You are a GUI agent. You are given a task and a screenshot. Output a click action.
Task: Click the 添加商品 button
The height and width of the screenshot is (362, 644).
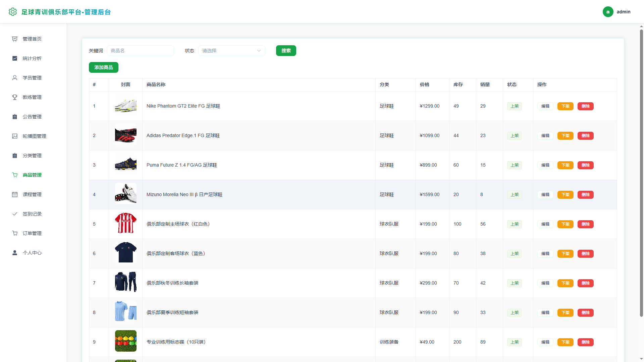(x=104, y=67)
